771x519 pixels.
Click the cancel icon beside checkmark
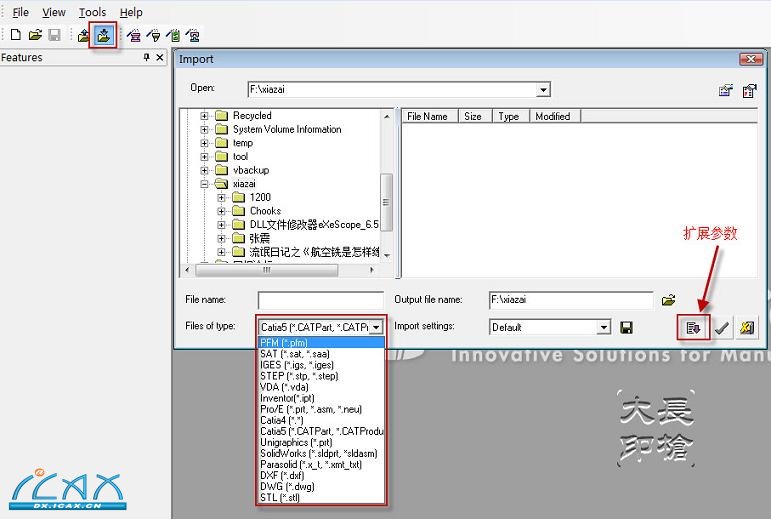pos(746,327)
